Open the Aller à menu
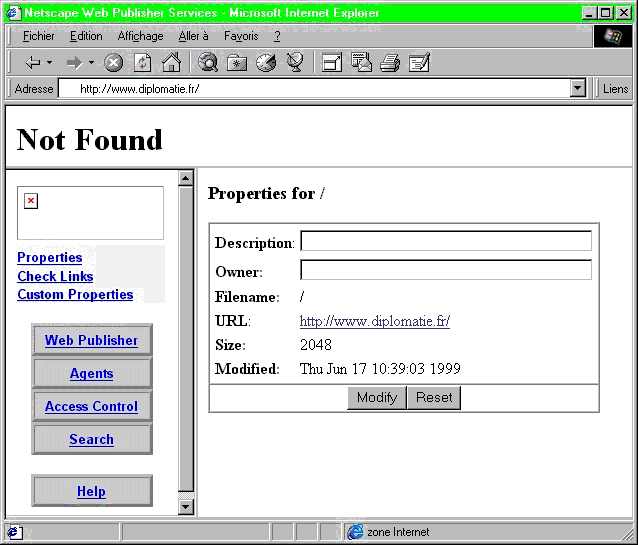 coord(193,36)
